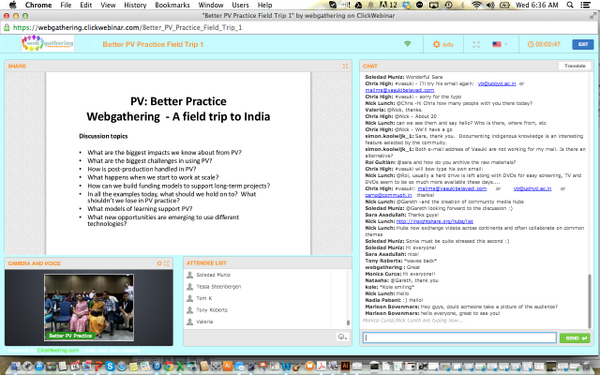The image size is (600, 375).
Task: Open the View menu
Action: click(108, 5)
